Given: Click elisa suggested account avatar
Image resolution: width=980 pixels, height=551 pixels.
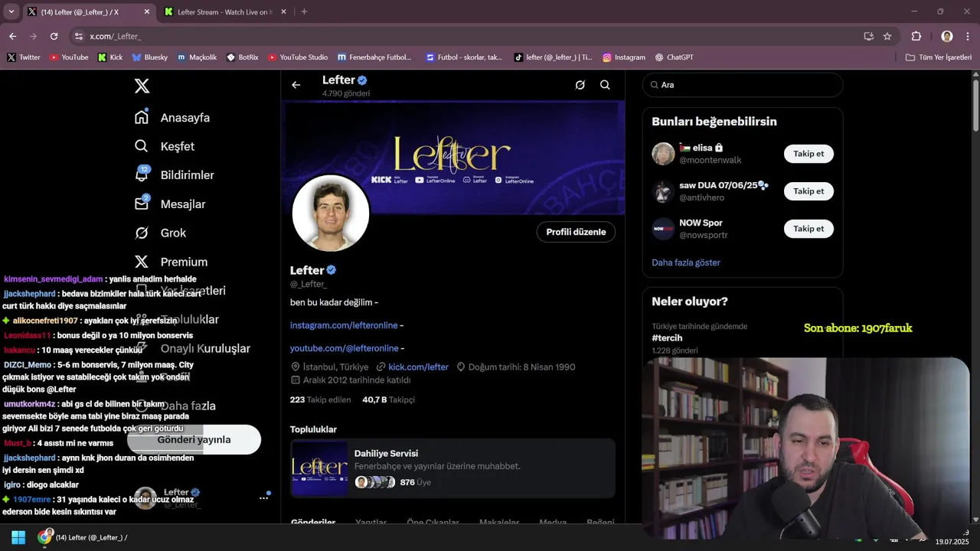Looking at the screenshot, I should pyautogui.click(x=663, y=154).
